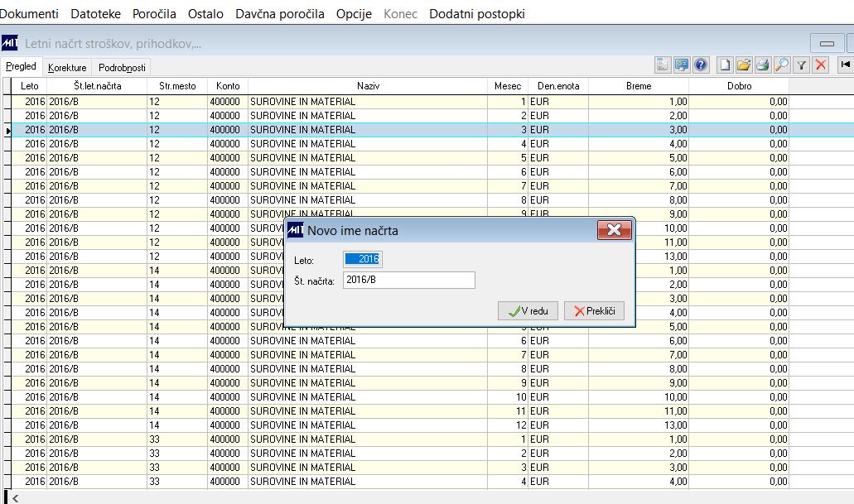Switch to the Korekture tab
This screenshot has height=504, width=854.
point(67,68)
